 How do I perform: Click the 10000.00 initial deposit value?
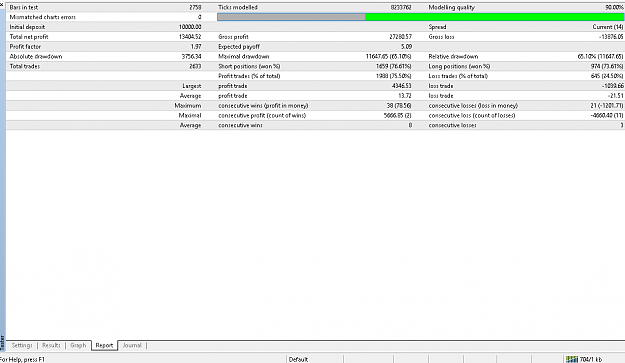(190, 27)
